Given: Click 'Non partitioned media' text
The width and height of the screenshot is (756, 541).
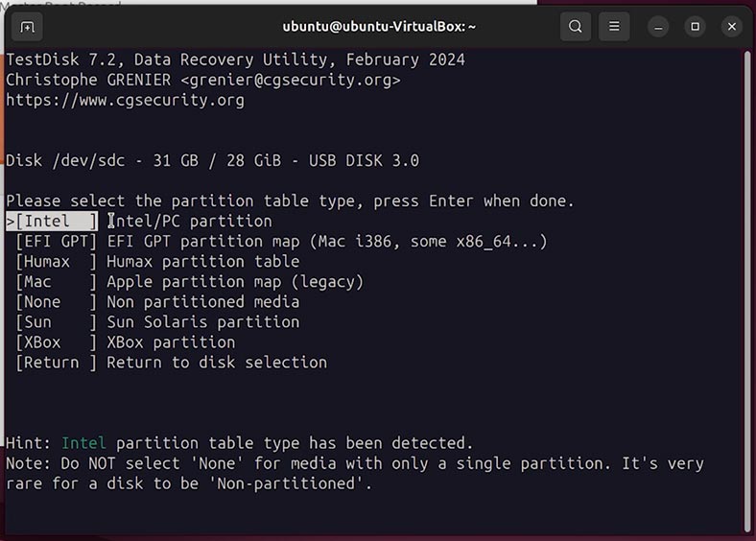Looking at the screenshot, I should point(203,302).
